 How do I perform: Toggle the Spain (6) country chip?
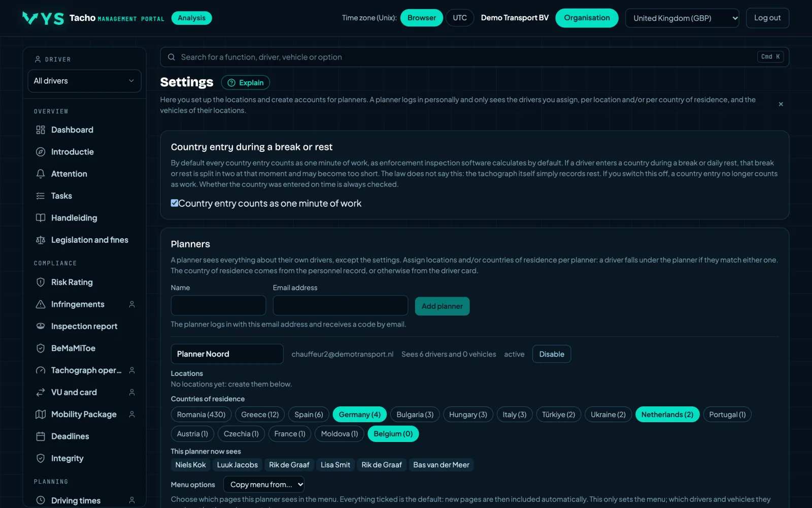309,415
